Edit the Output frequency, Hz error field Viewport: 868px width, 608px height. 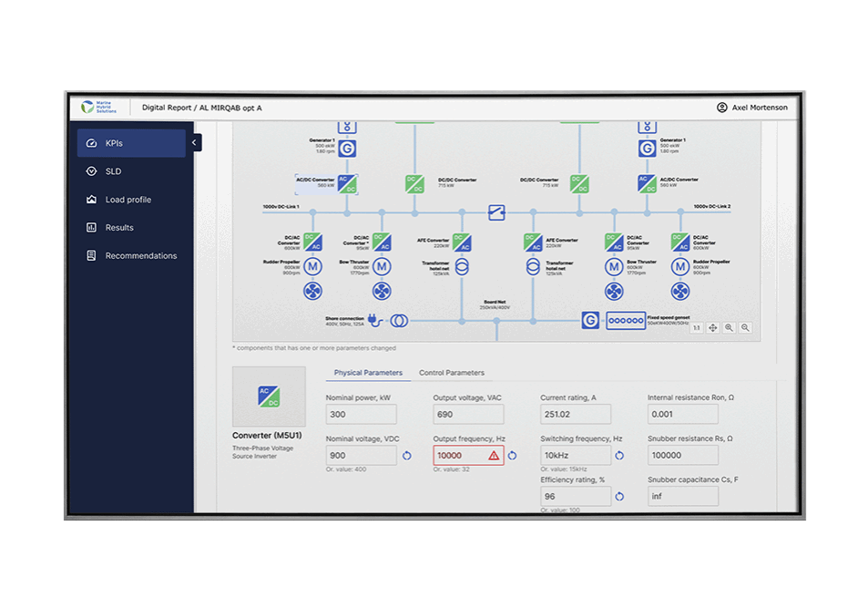pyautogui.click(x=468, y=455)
